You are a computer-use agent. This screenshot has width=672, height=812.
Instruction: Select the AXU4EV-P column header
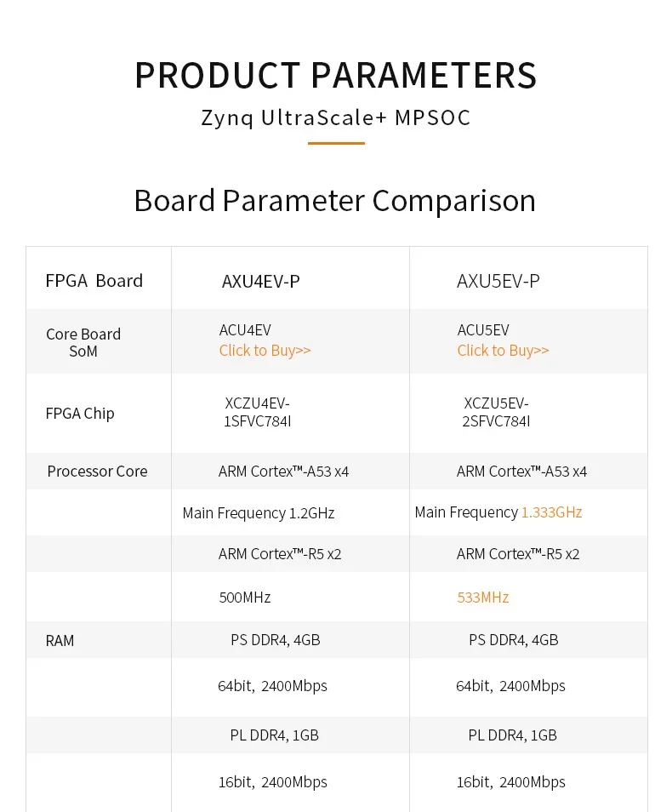tap(260, 281)
